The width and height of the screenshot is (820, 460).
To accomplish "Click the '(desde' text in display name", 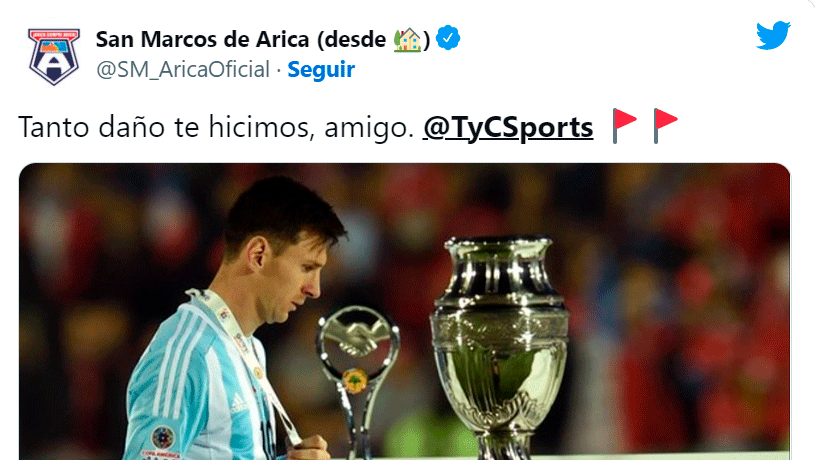I will click(x=351, y=39).
